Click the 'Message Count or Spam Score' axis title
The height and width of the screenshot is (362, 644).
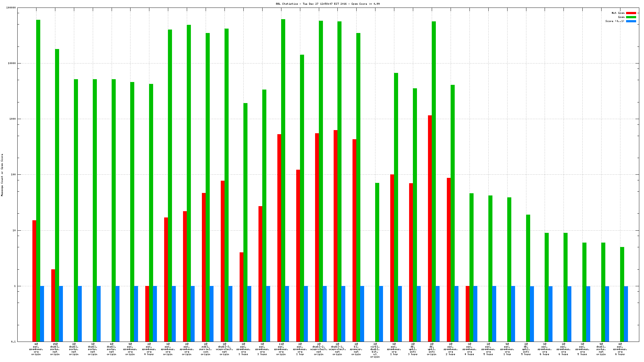tap(2, 175)
